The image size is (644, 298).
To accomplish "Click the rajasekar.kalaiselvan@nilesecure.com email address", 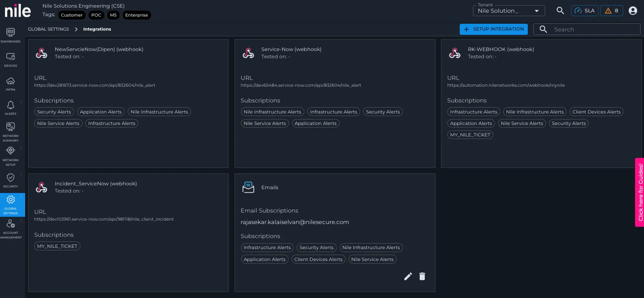I will tap(295, 222).
